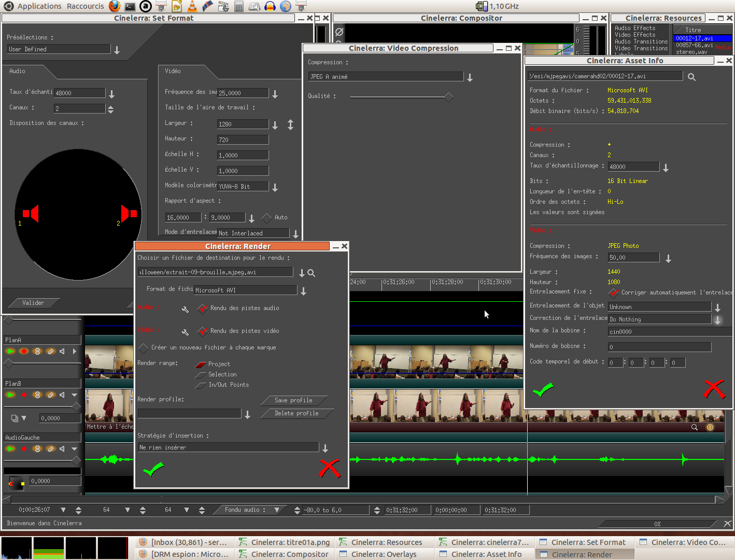The height and width of the screenshot is (560, 735).
Task: Open Stratégie d'insertion dropdown arrow
Action: pos(325,448)
